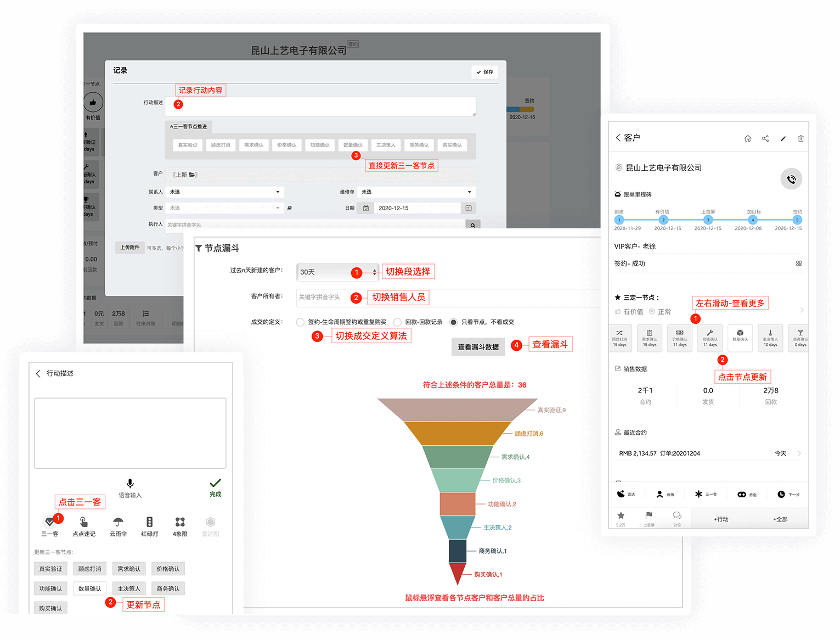The image size is (840, 639).
Task: Open 功能确认 11 days node card
Action: pyautogui.click(x=710, y=338)
